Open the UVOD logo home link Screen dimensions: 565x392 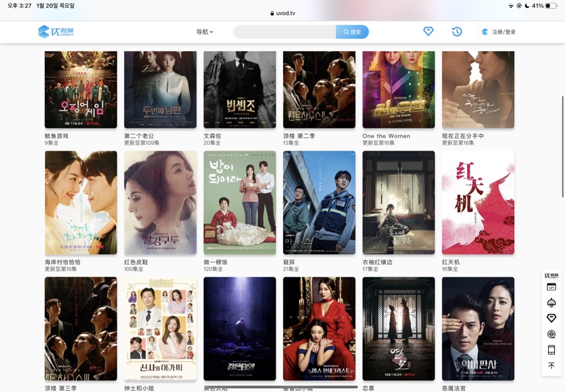[56, 32]
